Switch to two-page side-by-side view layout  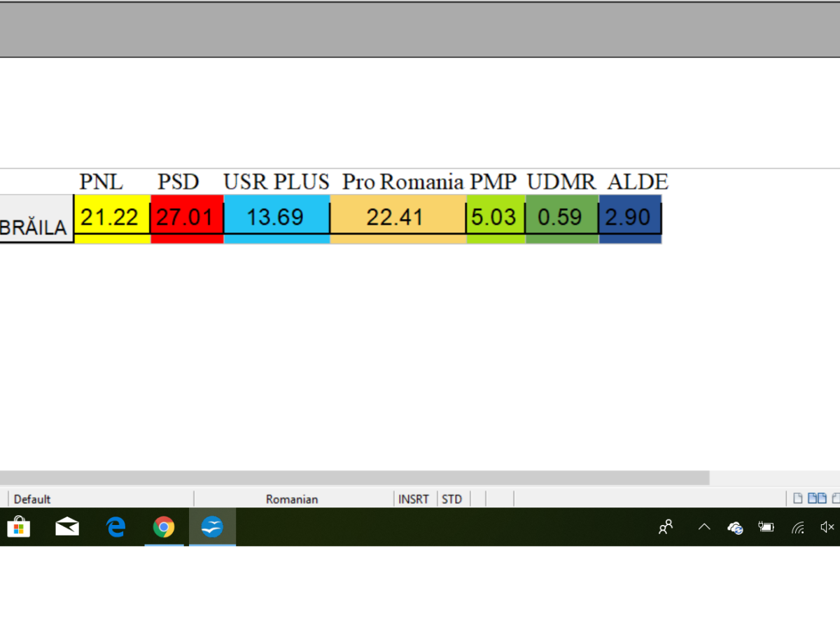pyautogui.click(x=817, y=498)
